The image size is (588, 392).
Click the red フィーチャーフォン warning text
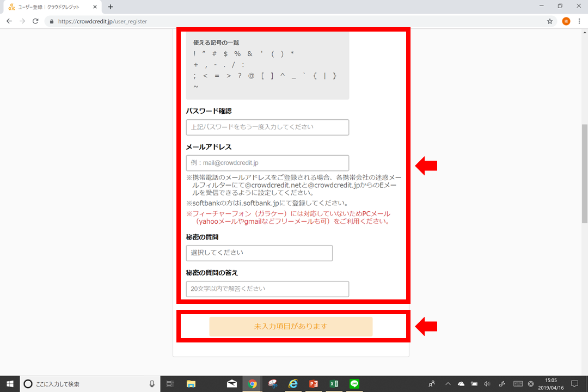[289, 218]
